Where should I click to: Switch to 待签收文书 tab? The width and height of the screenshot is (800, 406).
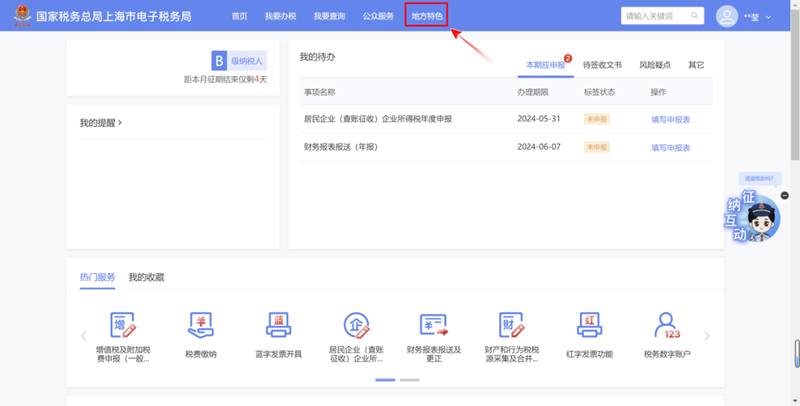602,65
